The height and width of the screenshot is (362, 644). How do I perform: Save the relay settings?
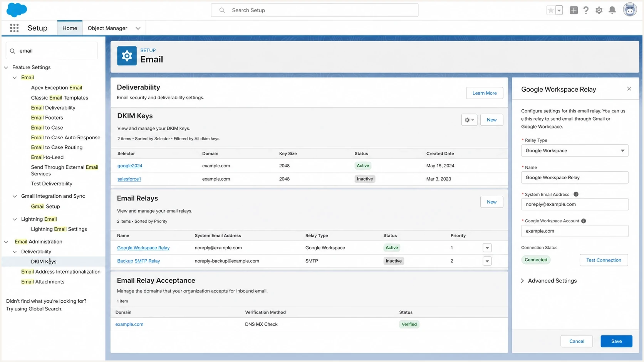[x=616, y=341]
